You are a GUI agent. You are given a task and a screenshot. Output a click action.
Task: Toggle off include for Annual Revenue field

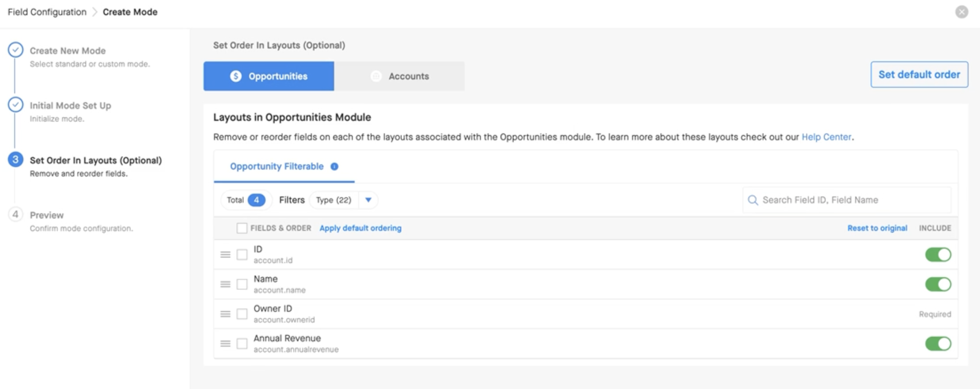[x=938, y=343]
